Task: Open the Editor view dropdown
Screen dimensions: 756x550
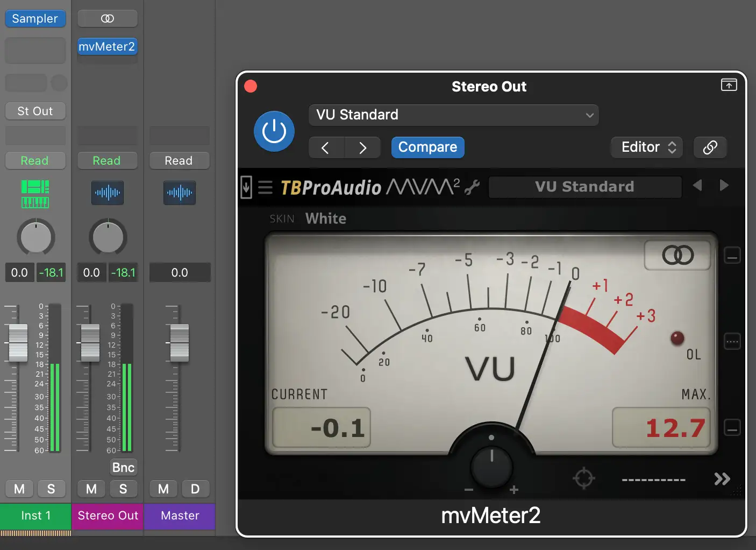Action: click(x=647, y=147)
